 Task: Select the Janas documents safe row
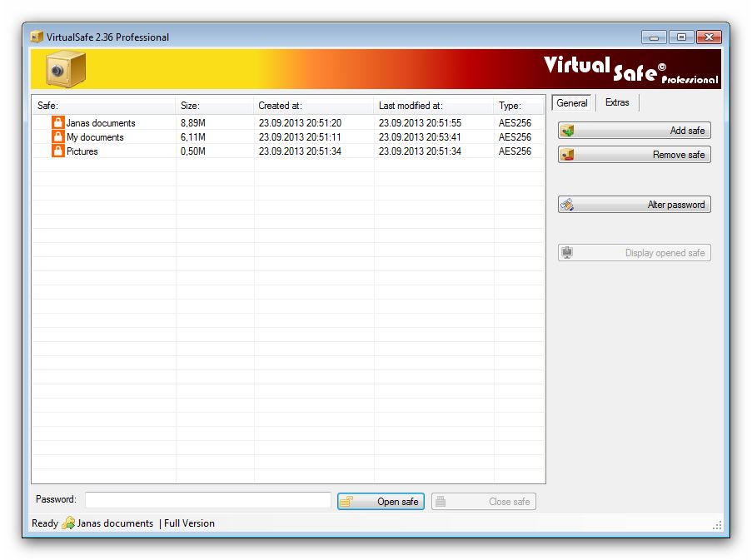click(288, 123)
